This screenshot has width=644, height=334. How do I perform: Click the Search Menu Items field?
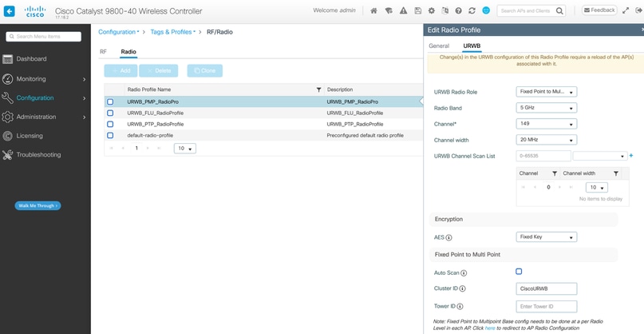point(44,37)
